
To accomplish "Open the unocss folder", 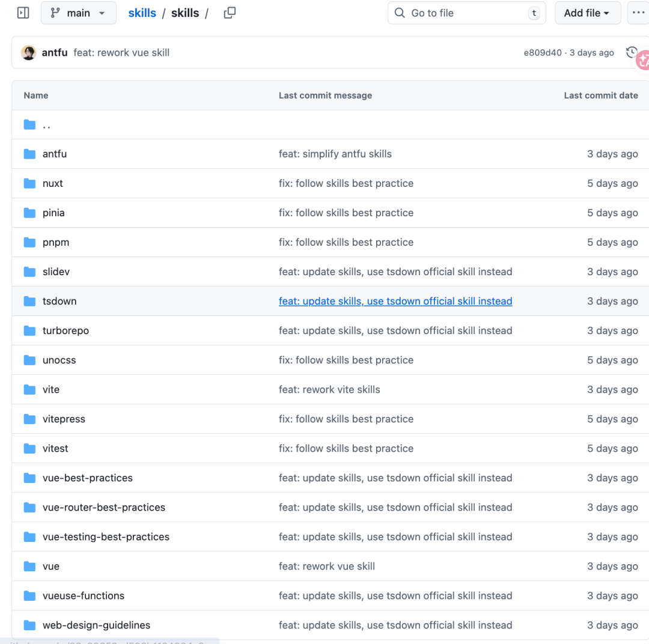I will pos(59,360).
